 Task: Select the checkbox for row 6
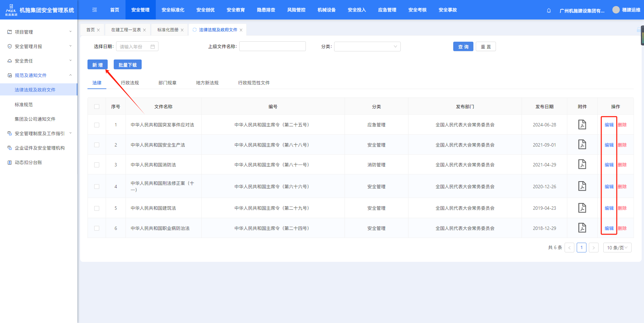pyautogui.click(x=97, y=228)
